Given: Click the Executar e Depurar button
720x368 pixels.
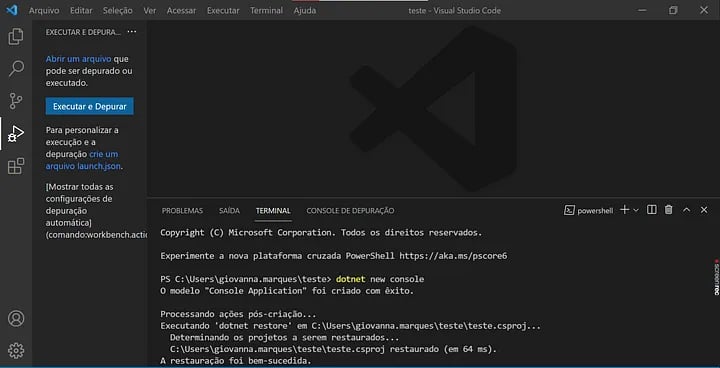Looking at the screenshot, I should [90, 106].
